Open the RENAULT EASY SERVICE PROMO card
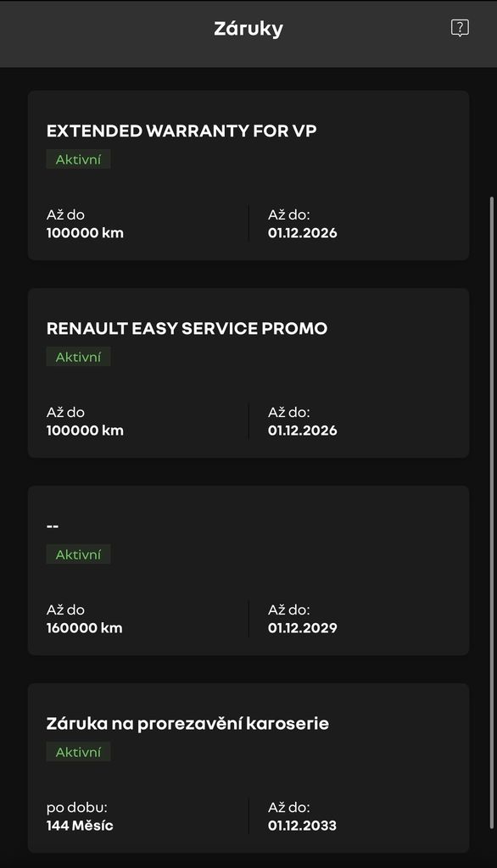The height and width of the screenshot is (868, 497). [x=248, y=373]
